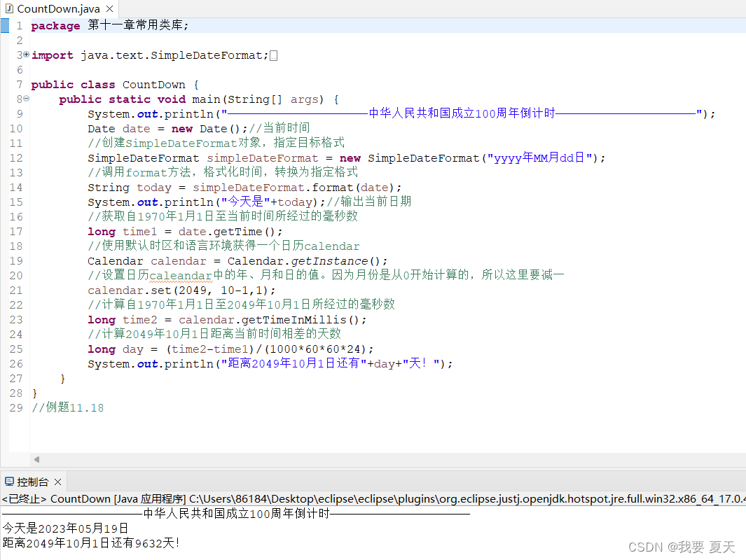The width and height of the screenshot is (746, 560).
Task: Click the underlined misspelling caleandar in line 20
Action: click(180, 275)
